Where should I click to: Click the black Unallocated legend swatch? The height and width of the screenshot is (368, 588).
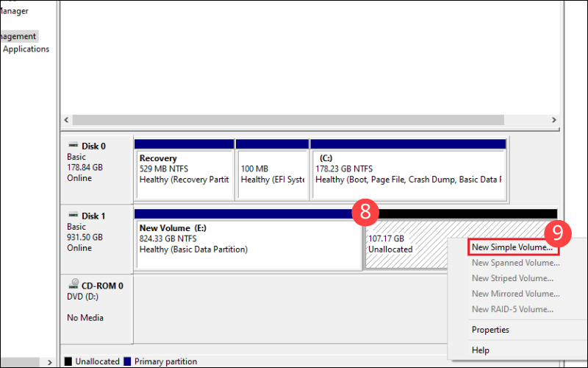[68, 361]
